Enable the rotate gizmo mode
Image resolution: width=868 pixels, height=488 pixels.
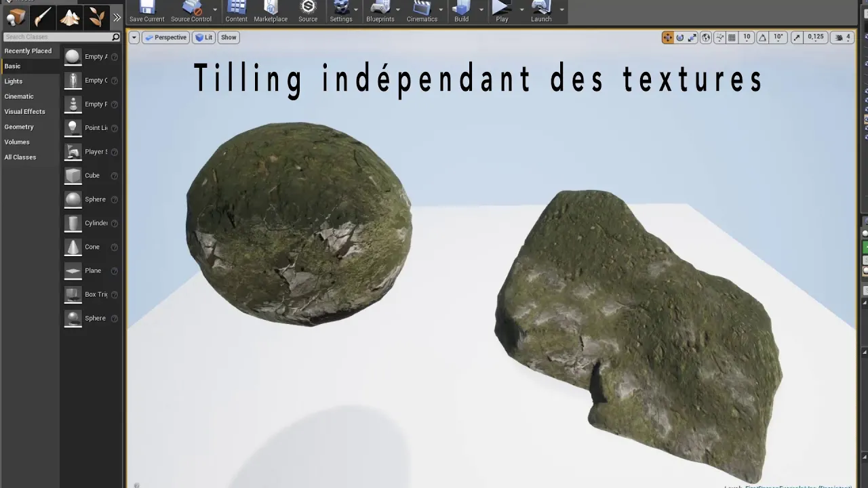[x=680, y=38]
